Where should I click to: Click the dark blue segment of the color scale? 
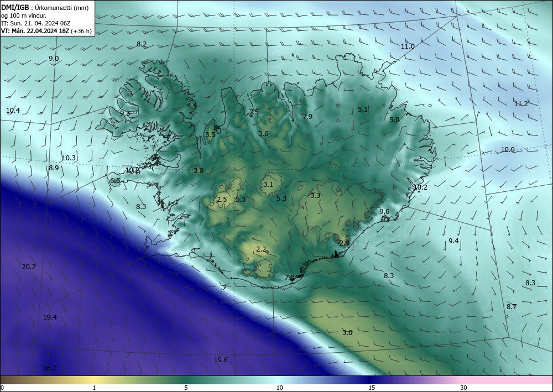(371, 380)
